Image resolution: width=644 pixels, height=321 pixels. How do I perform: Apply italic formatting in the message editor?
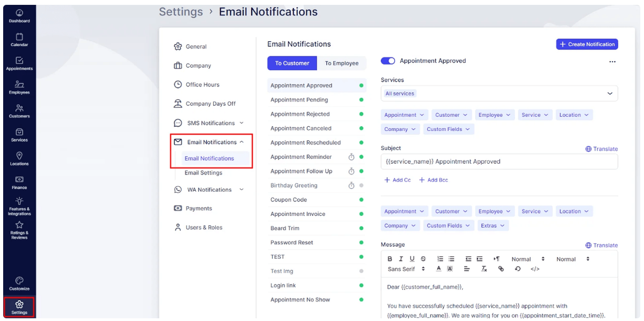[x=401, y=259]
